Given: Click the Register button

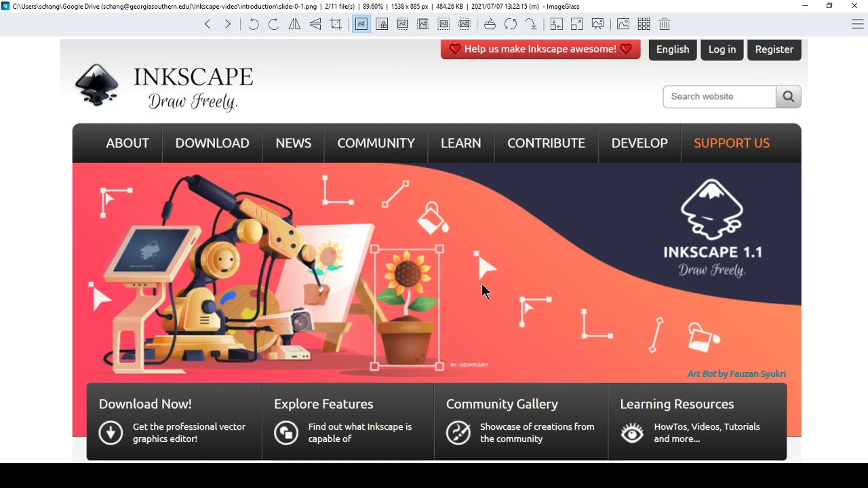Looking at the screenshot, I should 774,49.
